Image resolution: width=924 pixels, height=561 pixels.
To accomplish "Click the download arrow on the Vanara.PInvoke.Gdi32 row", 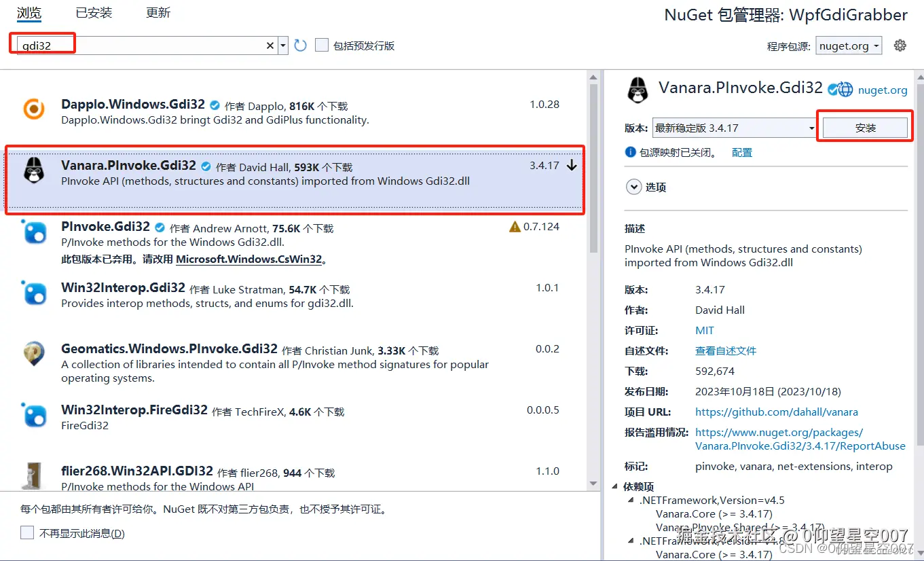I will point(572,166).
